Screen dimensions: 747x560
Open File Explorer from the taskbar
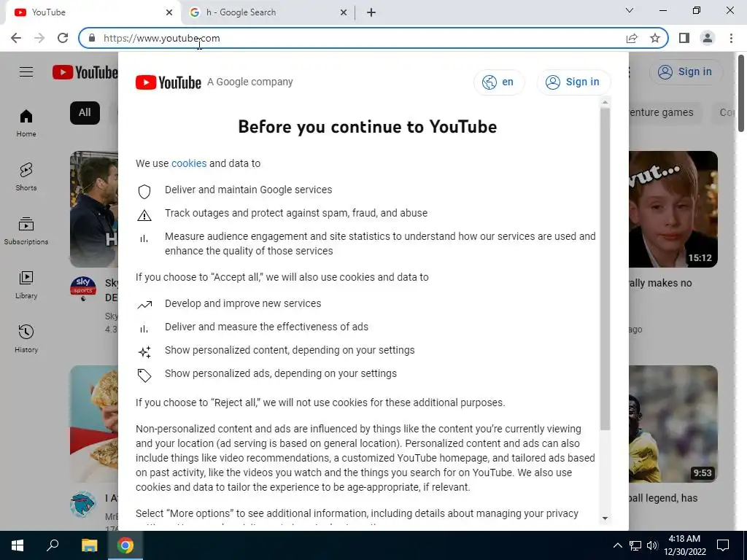(89, 545)
